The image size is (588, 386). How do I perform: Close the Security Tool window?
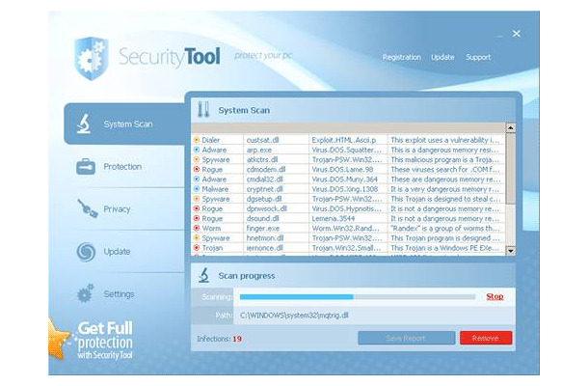pyautogui.click(x=517, y=34)
